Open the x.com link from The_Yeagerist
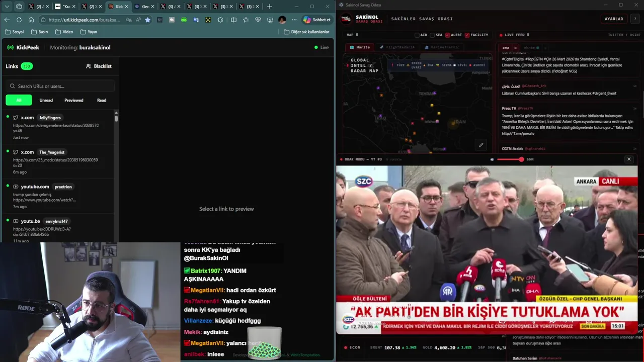The image size is (644, 362). click(57, 162)
